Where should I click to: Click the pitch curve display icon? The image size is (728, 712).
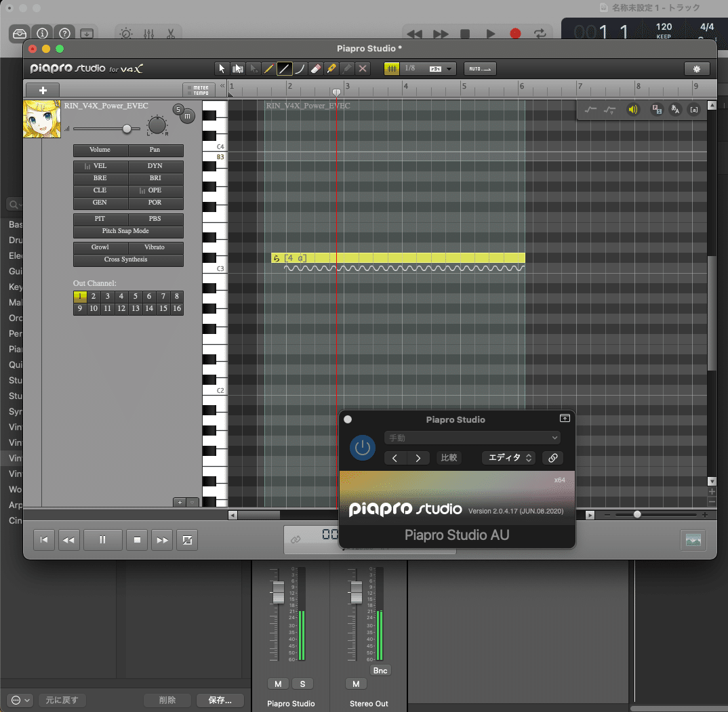[590, 110]
